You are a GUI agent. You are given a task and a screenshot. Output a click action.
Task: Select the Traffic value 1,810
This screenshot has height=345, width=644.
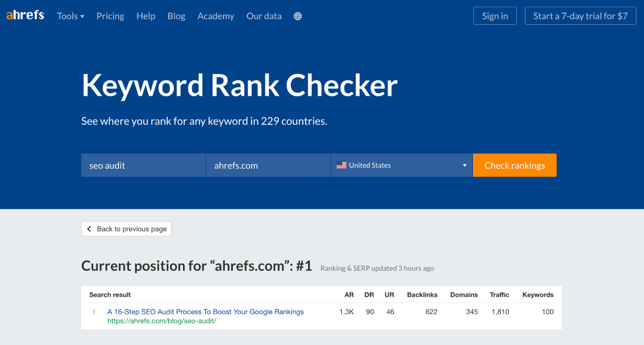tap(500, 312)
